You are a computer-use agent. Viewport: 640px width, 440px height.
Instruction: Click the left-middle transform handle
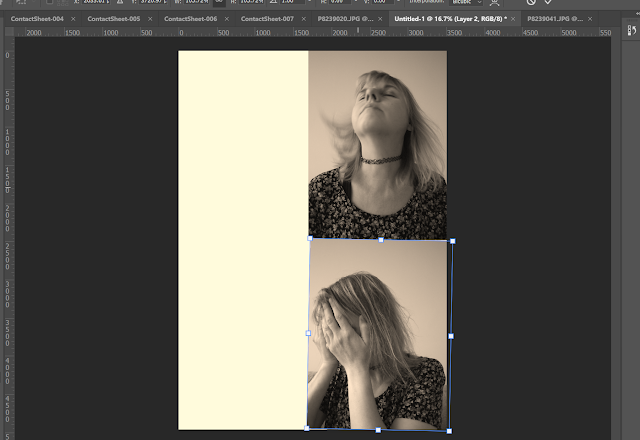pyautogui.click(x=308, y=333)
